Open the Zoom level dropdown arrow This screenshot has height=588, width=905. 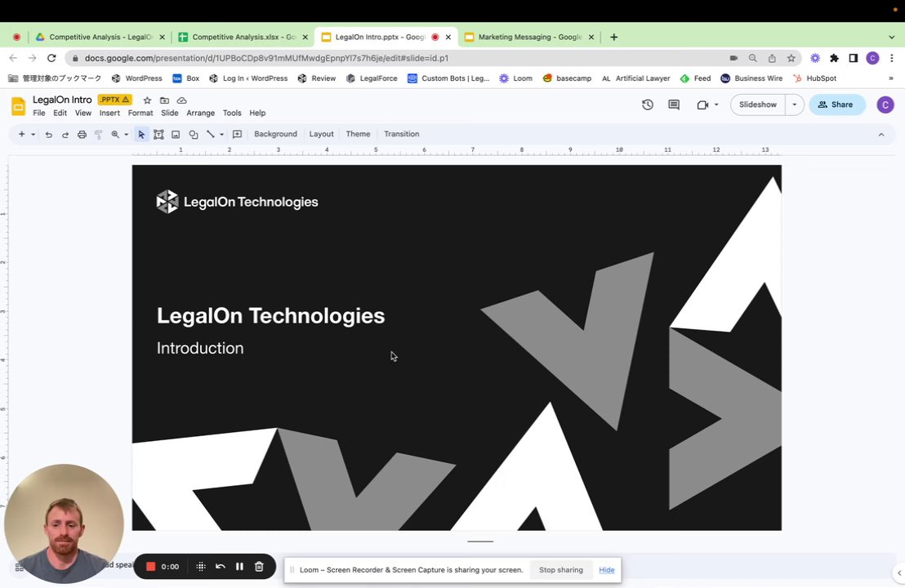pyautogui.click(x=127, y=135)
